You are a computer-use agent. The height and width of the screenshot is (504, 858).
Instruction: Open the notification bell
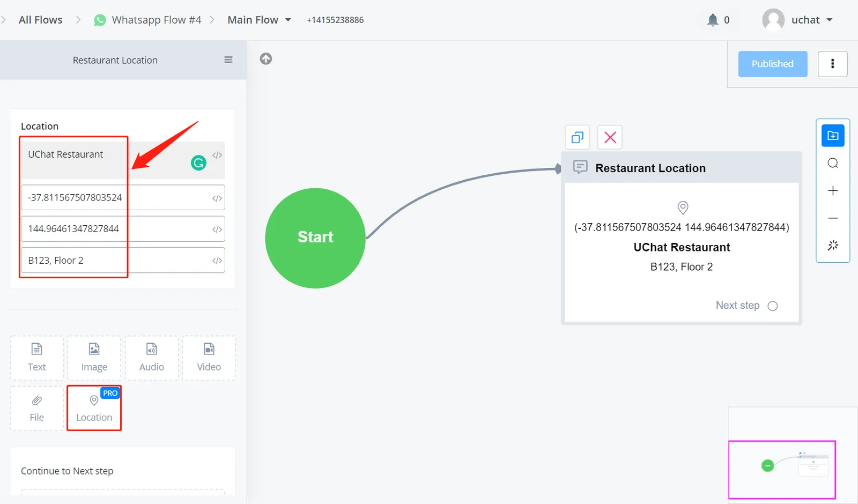713,20
